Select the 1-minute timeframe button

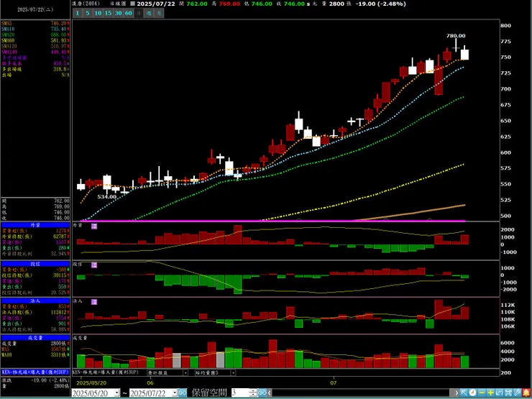pos(78,13)
